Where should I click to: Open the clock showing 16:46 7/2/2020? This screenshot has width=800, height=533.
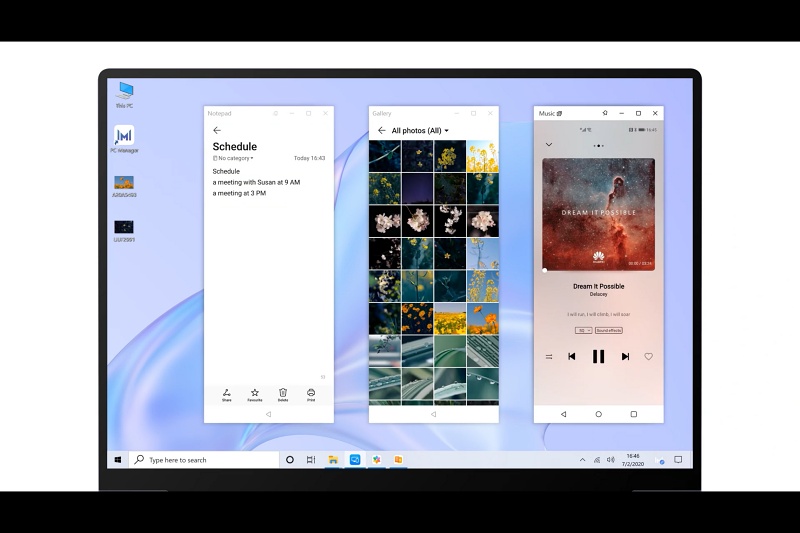pos(633,460)
